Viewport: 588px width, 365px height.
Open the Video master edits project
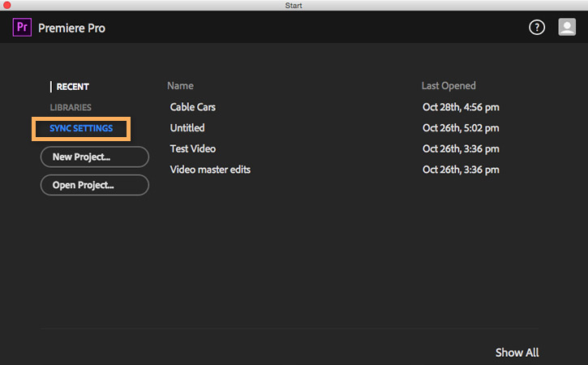(x=210, y=170)
